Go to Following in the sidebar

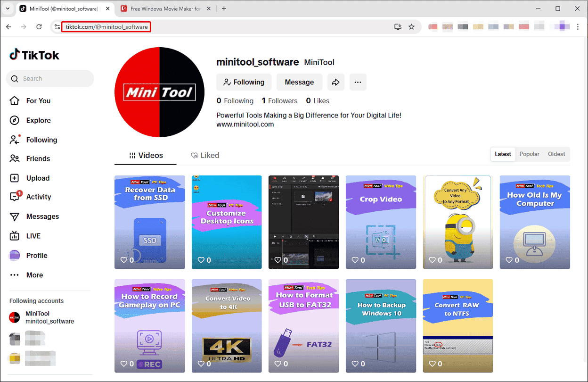coord(33,140)
